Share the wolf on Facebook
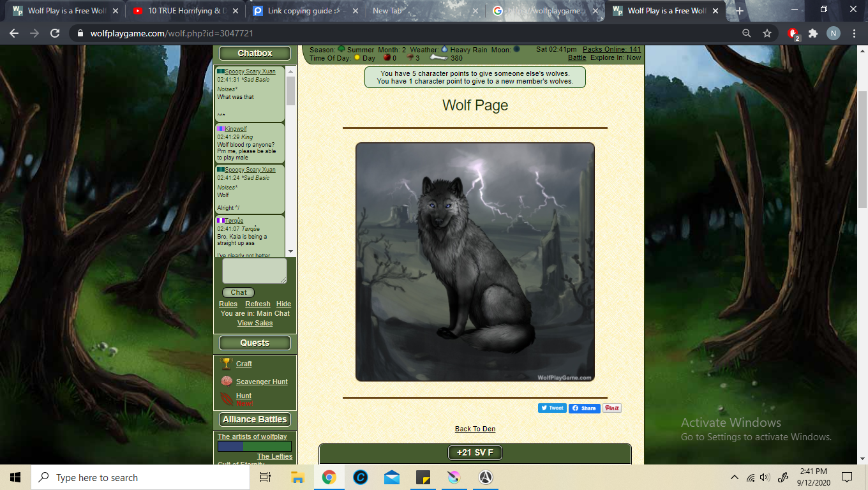Screen dimensions: 868x490 (585, 408)
